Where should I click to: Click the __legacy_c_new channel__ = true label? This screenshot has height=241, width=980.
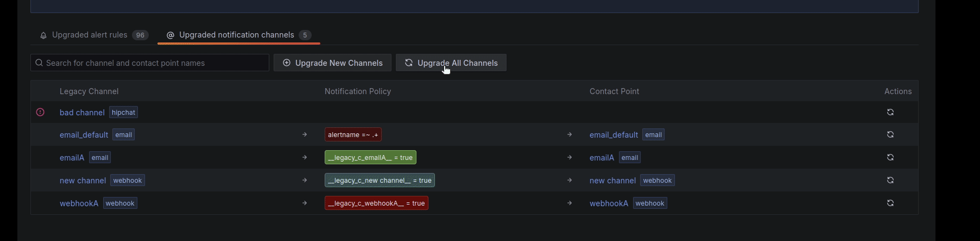[380, 180]
